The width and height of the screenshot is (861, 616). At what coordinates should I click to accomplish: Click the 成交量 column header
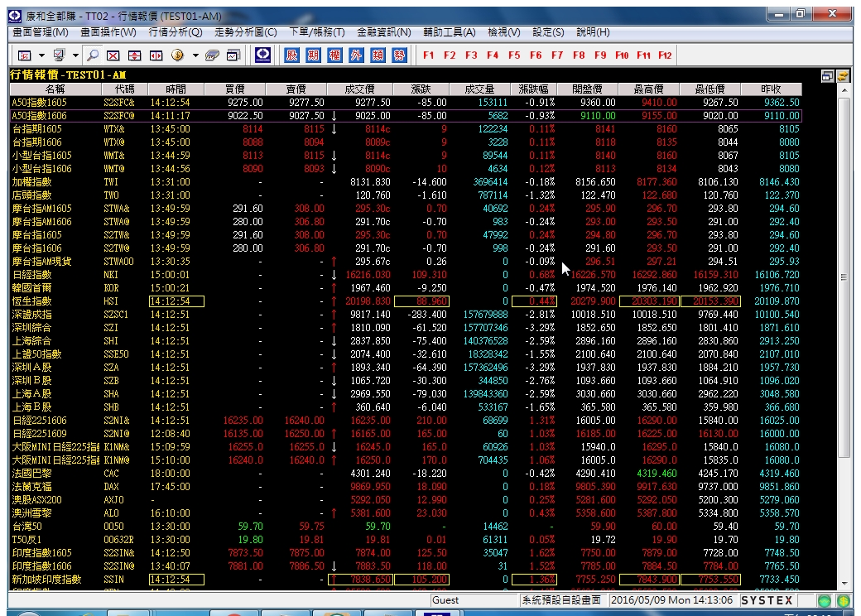479,89
